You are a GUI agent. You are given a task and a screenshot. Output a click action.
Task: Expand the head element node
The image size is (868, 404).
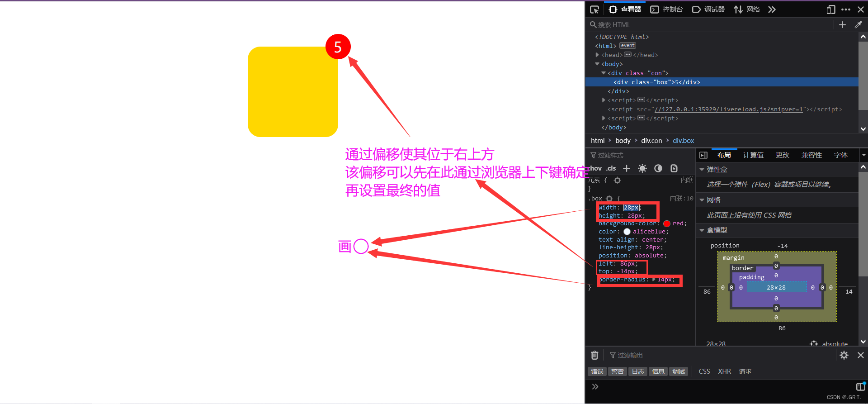click(x=597, y=55)
